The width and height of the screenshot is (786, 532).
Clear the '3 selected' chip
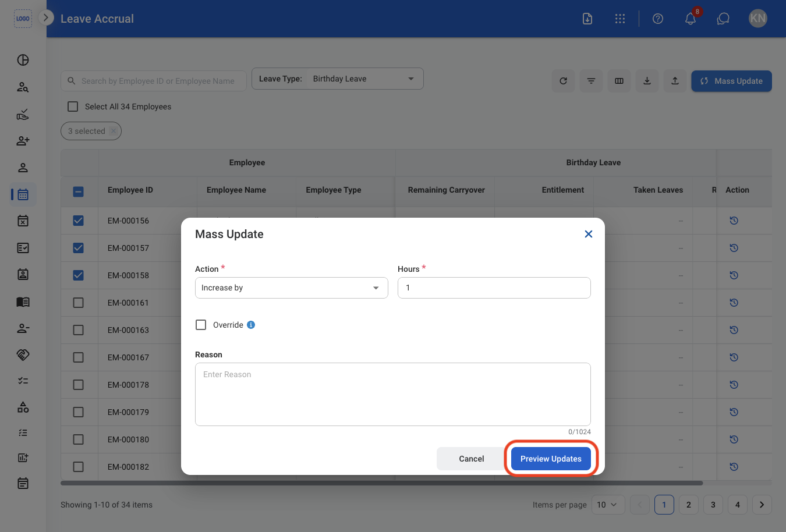[x=114, y=131]
